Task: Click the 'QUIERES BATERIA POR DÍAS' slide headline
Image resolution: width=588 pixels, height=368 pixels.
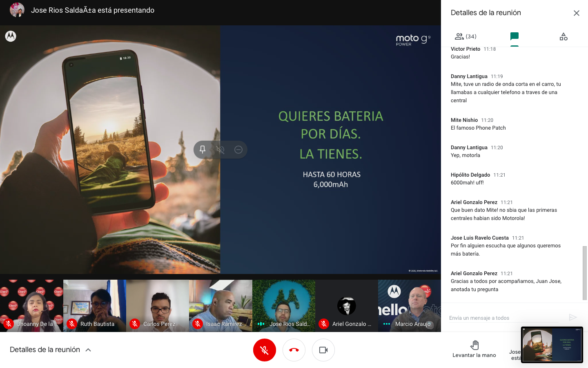Action: click(x=331, y=125)
